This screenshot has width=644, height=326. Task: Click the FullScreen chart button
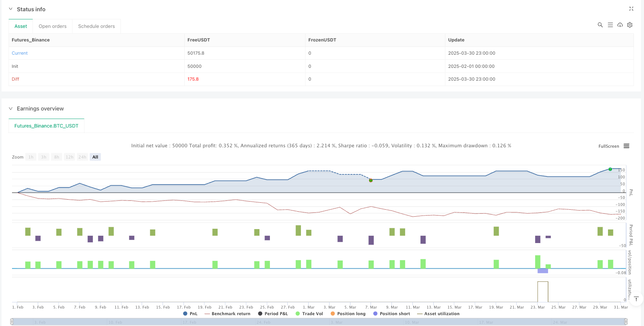tap(609, 146)
